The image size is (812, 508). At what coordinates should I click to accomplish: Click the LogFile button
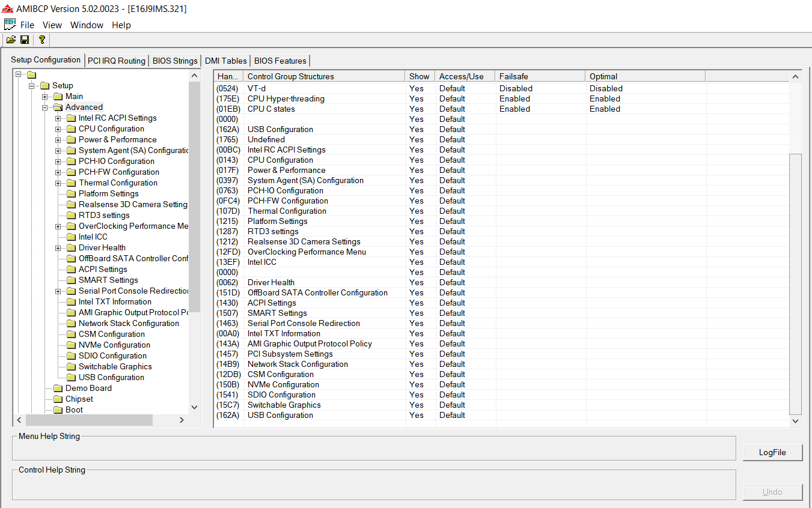(x=772, y=452)
